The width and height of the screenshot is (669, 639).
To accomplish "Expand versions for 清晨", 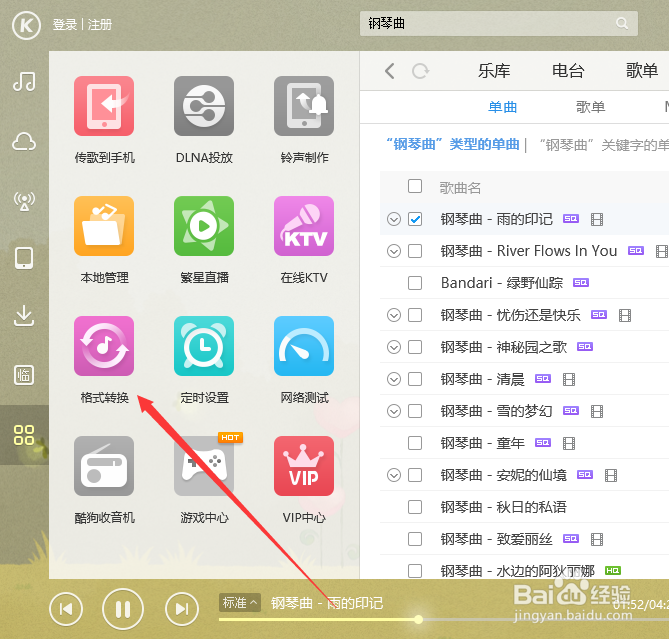I will (394, 379).
